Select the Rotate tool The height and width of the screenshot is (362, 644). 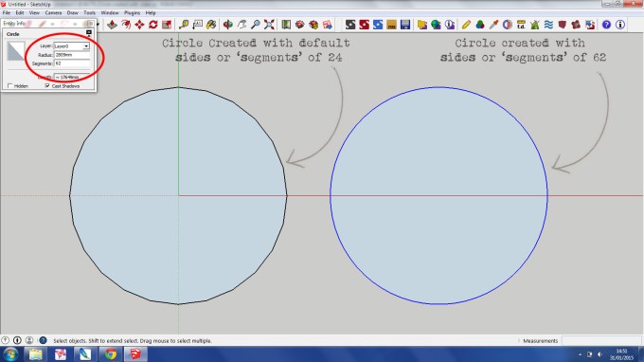[x=153, y=25]
